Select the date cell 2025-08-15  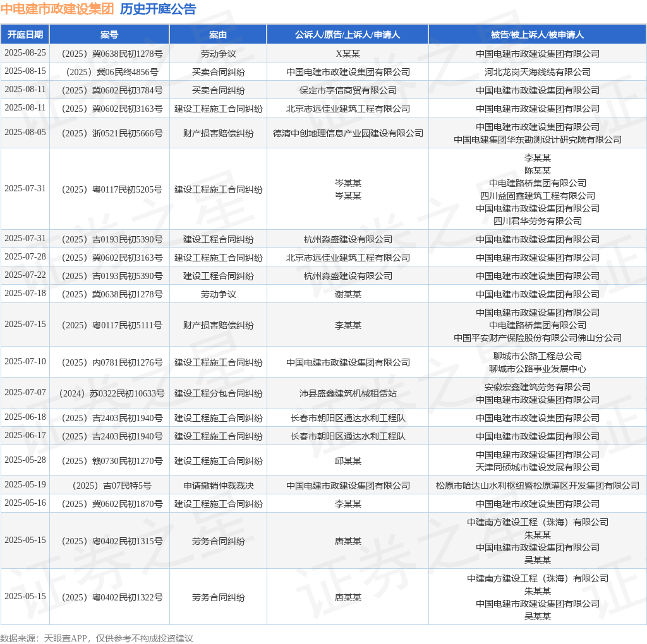coord(25,71)
